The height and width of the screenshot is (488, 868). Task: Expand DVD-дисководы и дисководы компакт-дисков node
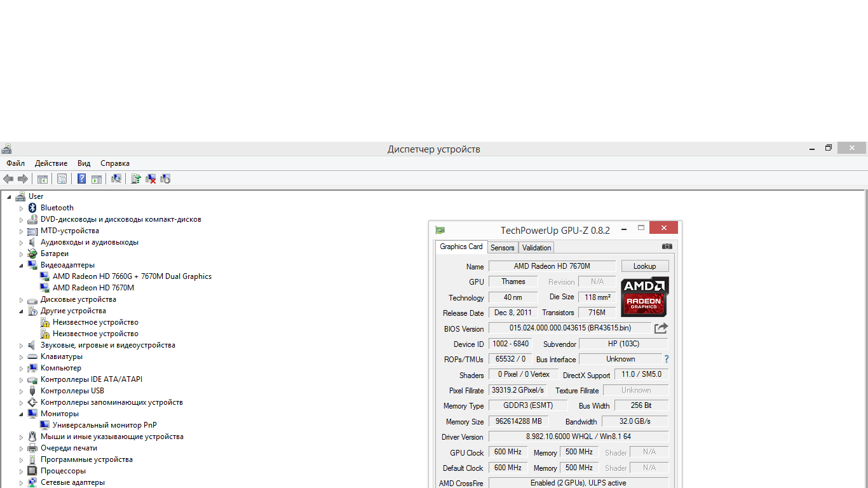(21, 220)
